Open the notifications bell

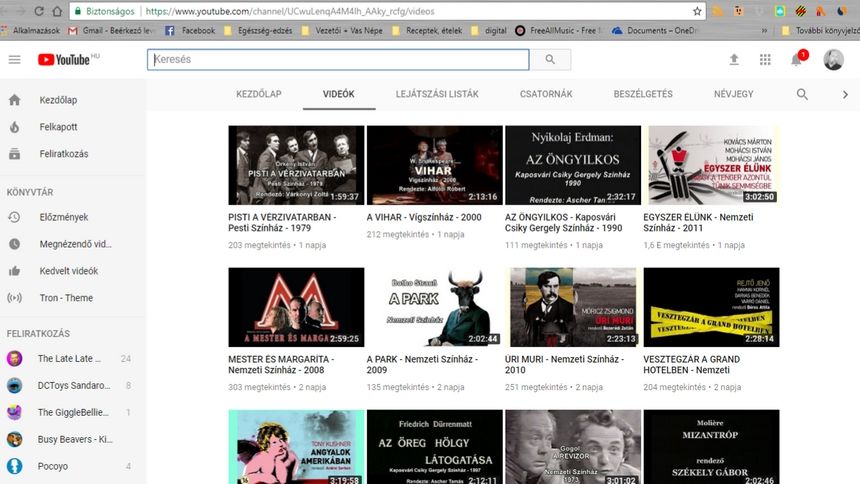pos(797,60)
